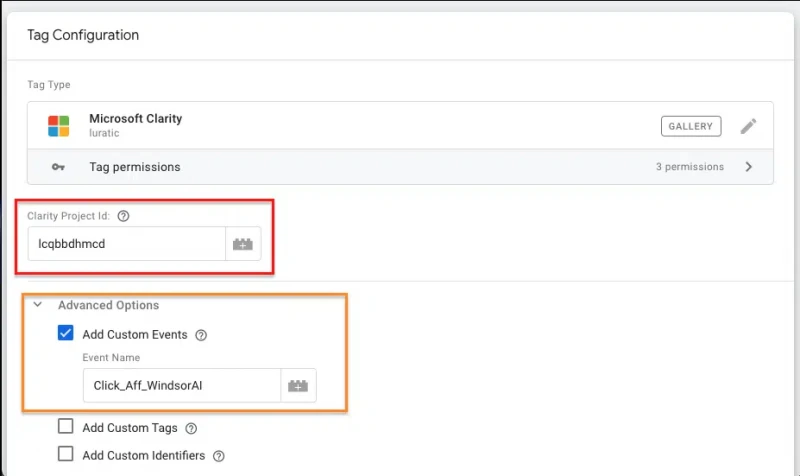This screenshot has width=800, height=476.
Task: Uncheck the Add Custom Events checkbox
Action: click(x=65, y=333)
